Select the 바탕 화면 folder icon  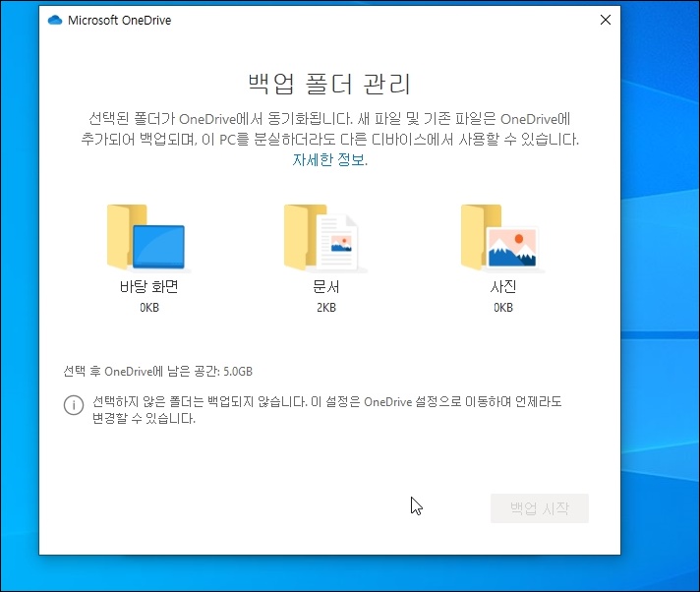pos(148,238)
